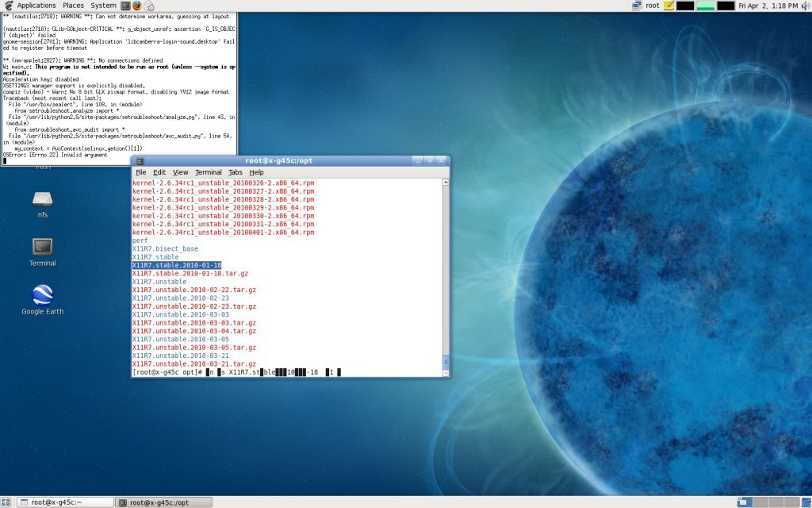Open the terminal's File menu
812x508 pixels.
click(x=140, y=172)
